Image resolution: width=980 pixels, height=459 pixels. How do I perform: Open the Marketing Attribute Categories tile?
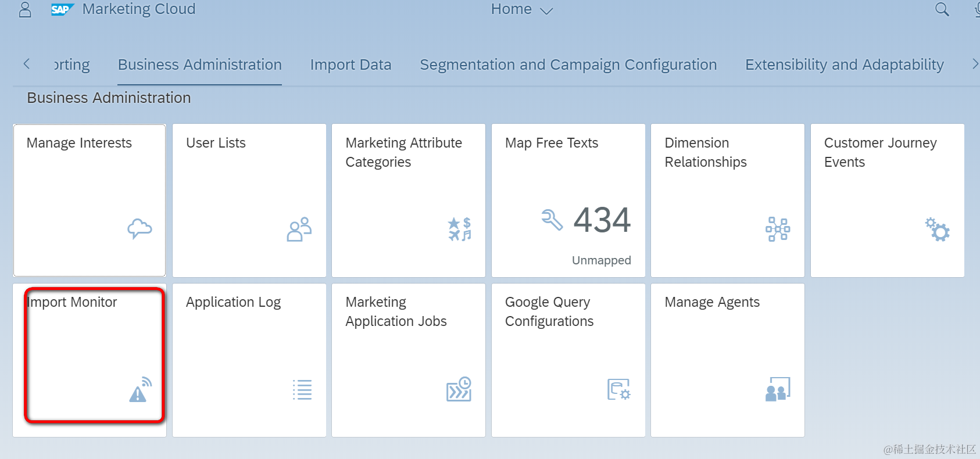click(408, 200)
